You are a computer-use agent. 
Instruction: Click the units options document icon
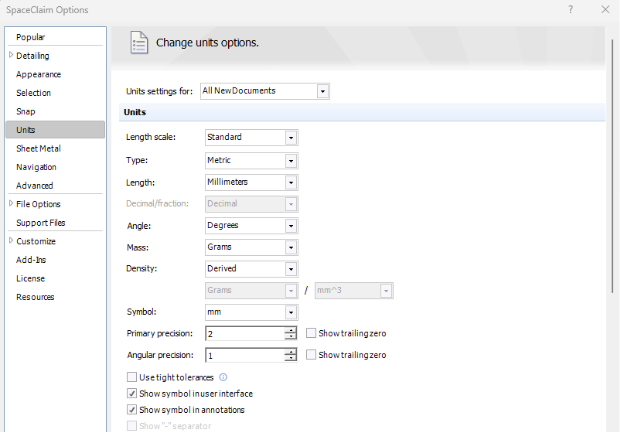click(x=139, y=43)
